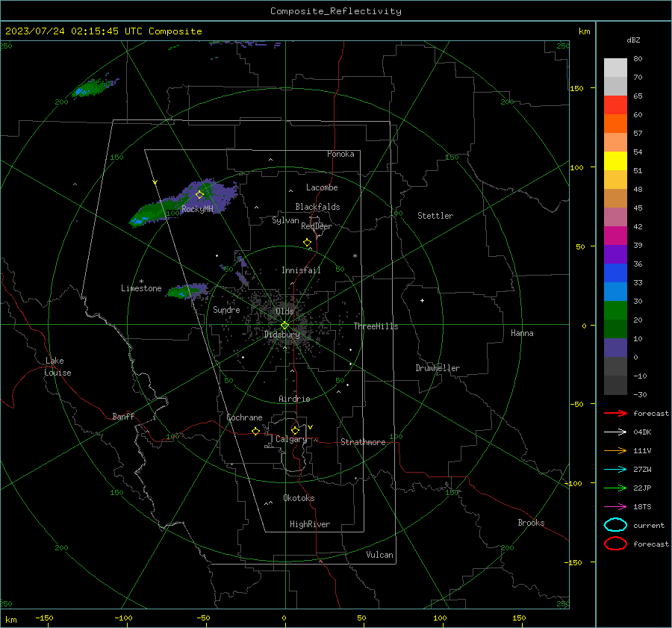The height and width of the screenshot is (628, 672).
Task: Click the Sylvan town label
Action: pos(285,220)
